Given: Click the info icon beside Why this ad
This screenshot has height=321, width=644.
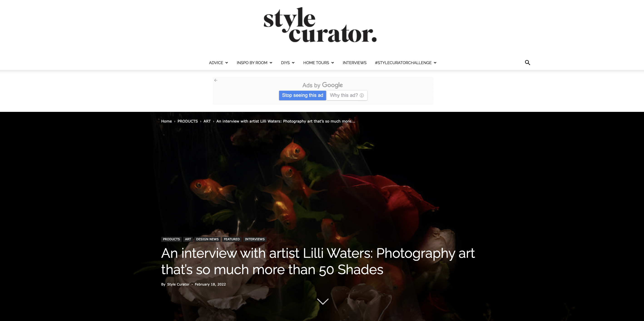Looking at the screenshot, I should click(x=362, y=95).
